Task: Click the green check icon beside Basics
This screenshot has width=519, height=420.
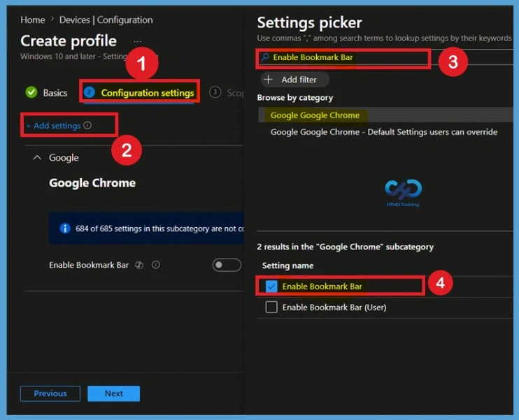Action: [31, 92]
